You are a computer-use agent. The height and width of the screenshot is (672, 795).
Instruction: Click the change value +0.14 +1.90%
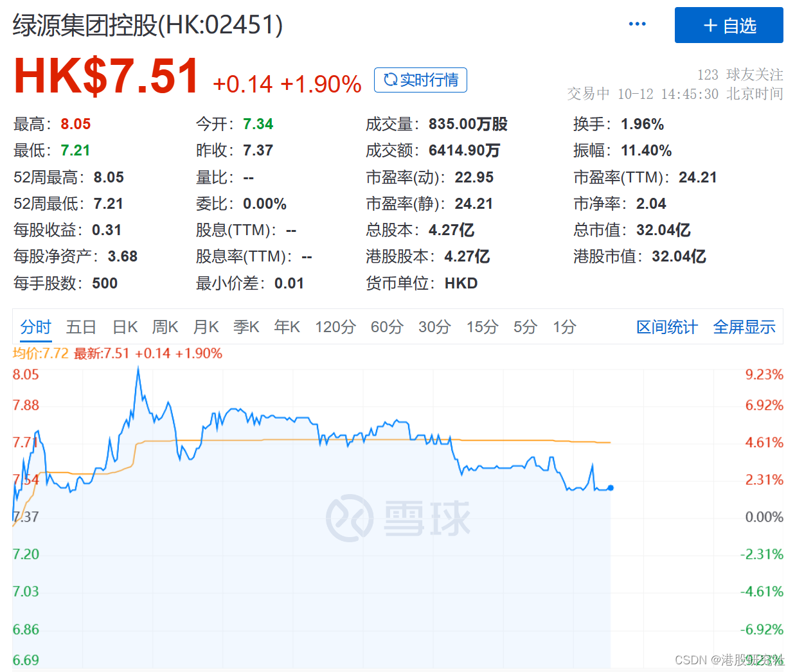pos(287,84)
